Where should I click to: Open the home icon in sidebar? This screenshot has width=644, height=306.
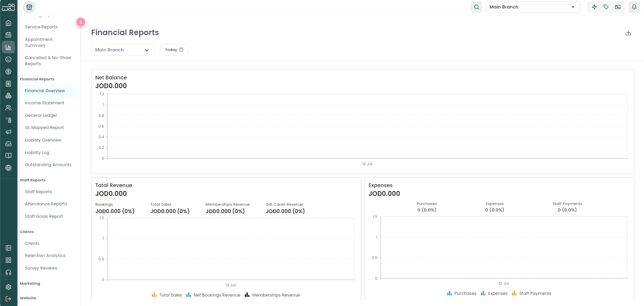pyautogui.click(x=8, y=23)
